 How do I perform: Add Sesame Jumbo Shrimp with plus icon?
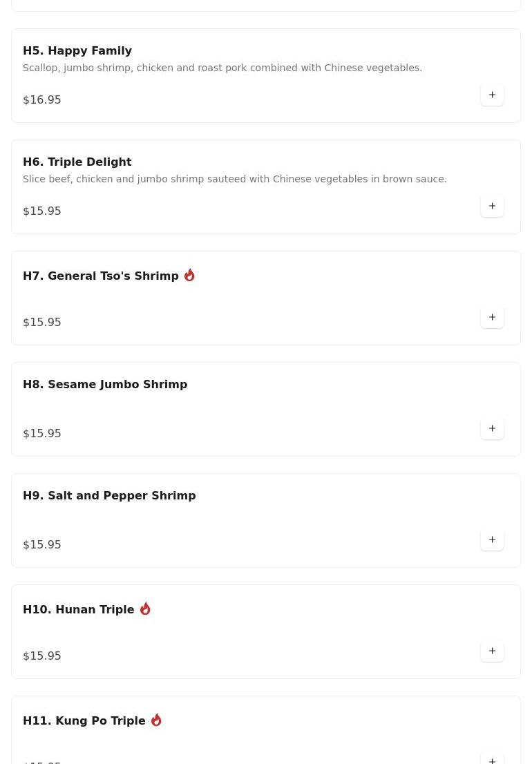point(492,429)
